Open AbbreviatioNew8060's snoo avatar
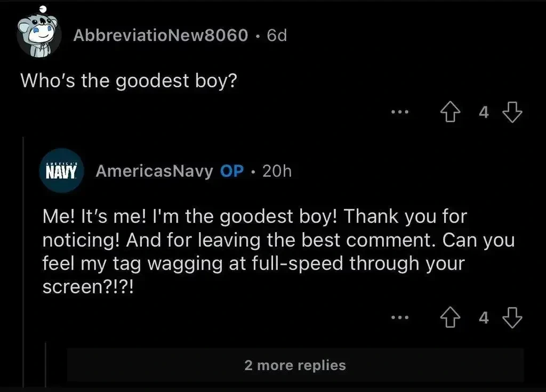Viewport: 546px width, 392px height. click(37, 36)
